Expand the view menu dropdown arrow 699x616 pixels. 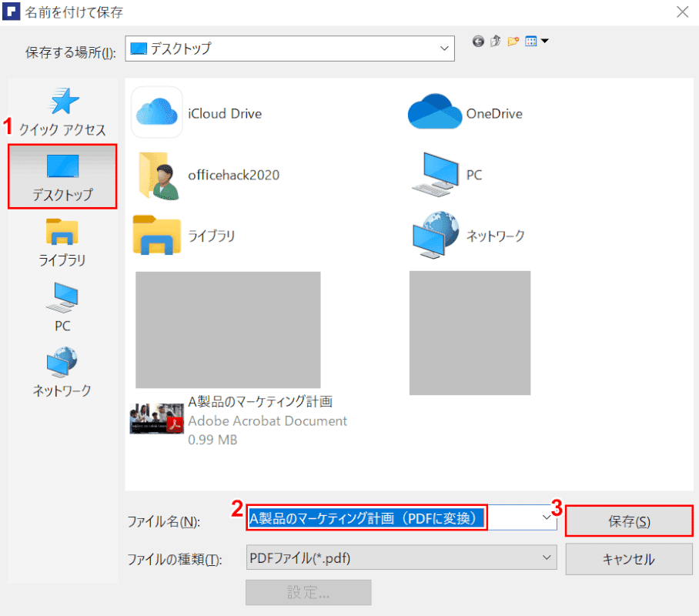(x=545, y=41)
